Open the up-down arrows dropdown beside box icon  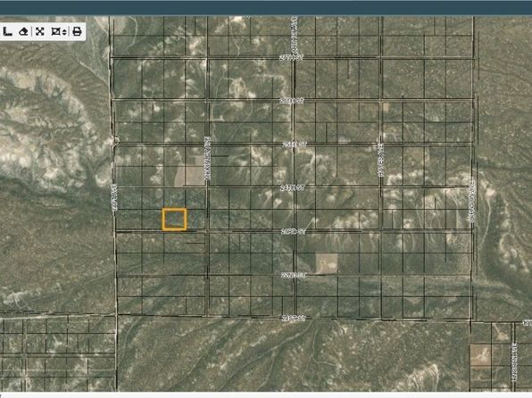[x=64, y=32]
